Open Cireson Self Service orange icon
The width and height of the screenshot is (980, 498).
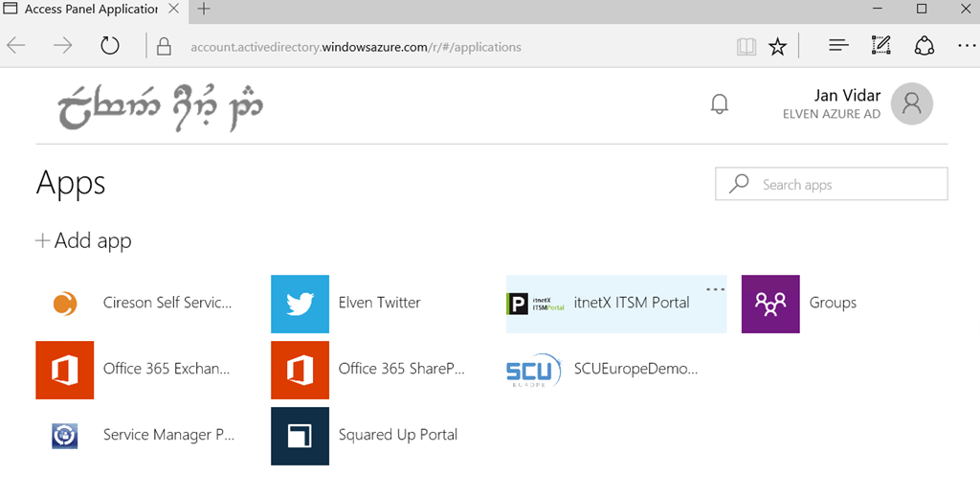coord(65,304)
